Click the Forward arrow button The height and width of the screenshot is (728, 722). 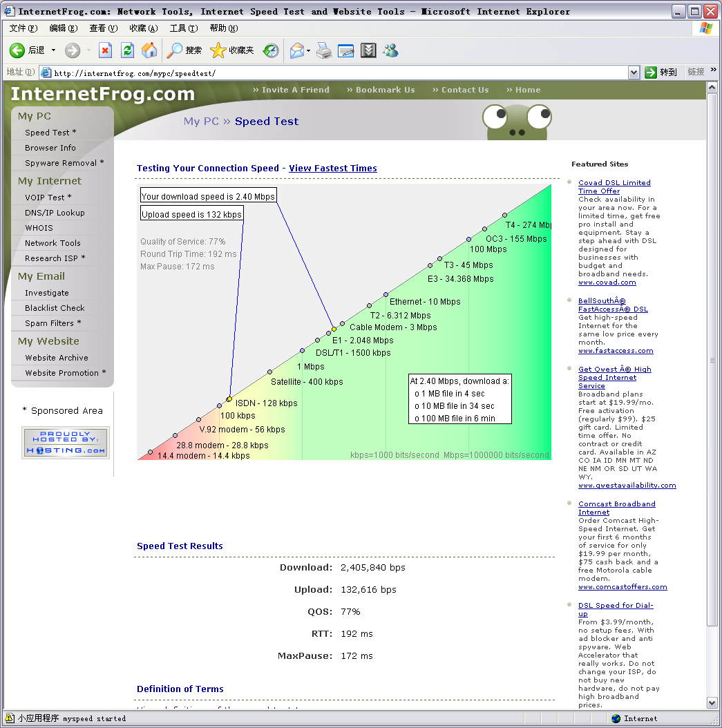[73, 50]
